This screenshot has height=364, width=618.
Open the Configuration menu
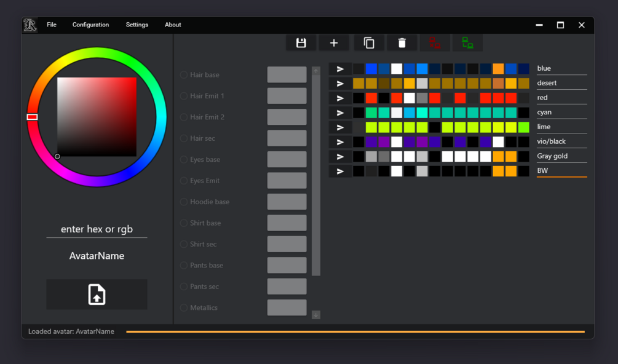point(90,25)
